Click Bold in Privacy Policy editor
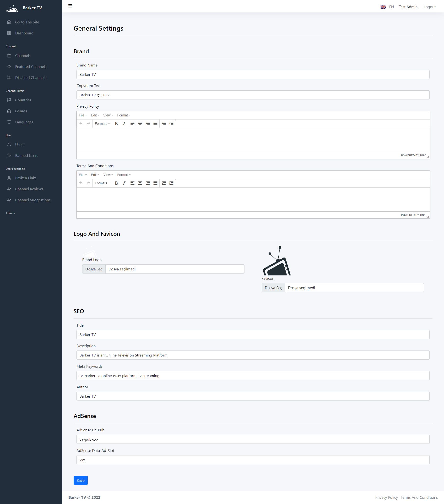 point(116,124)
